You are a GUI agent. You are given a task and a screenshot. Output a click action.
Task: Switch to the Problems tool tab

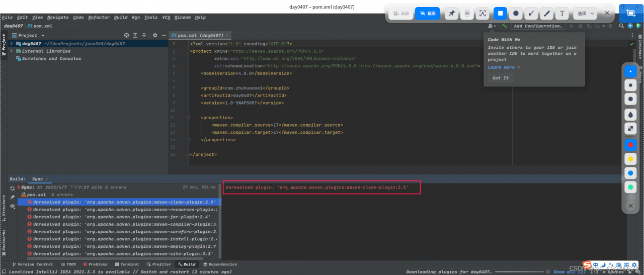pos(95,264)
